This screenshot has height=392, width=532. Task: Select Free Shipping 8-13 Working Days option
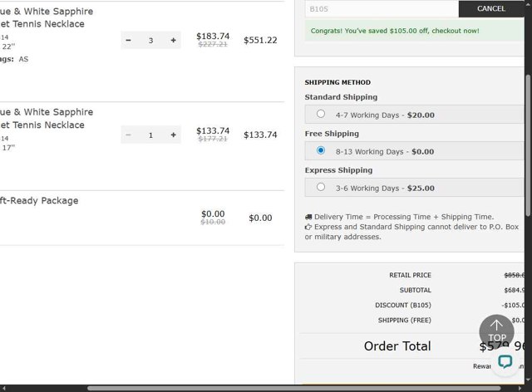pos(321,150)
